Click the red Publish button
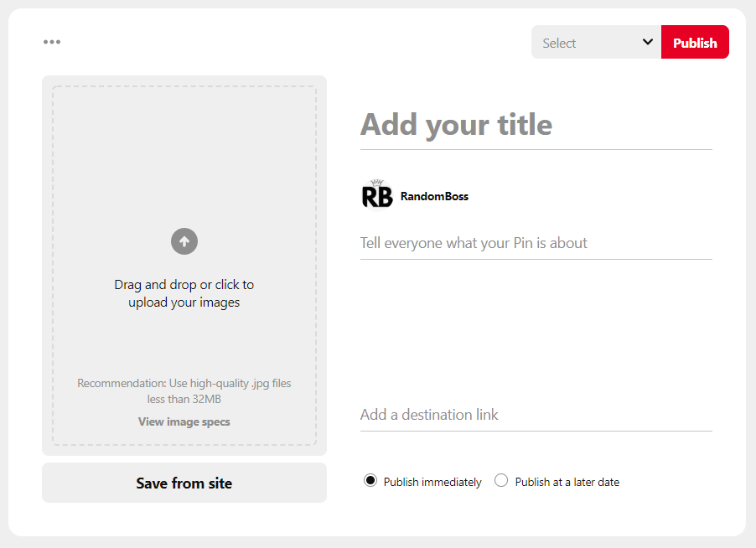 [x=695, y=42]
